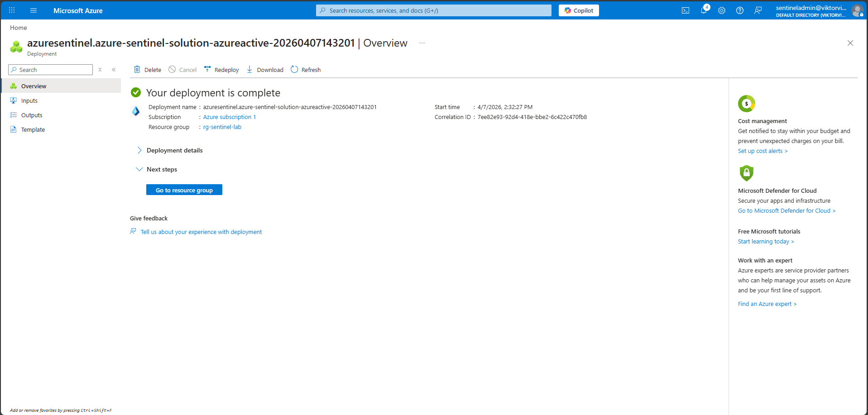Viewport: 868px width, 415px height.
Task: Click the sentineladmin account name text
Action: pos(811,8)
